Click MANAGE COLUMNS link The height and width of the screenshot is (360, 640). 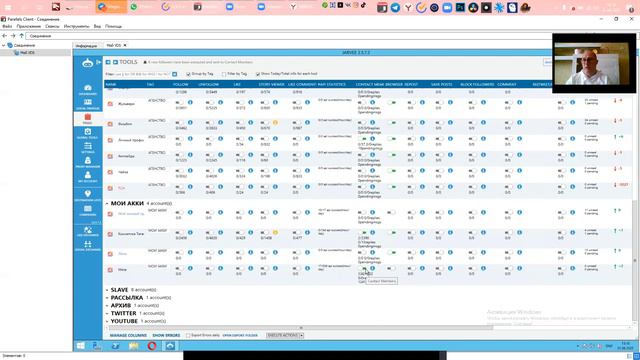(128, 336)
